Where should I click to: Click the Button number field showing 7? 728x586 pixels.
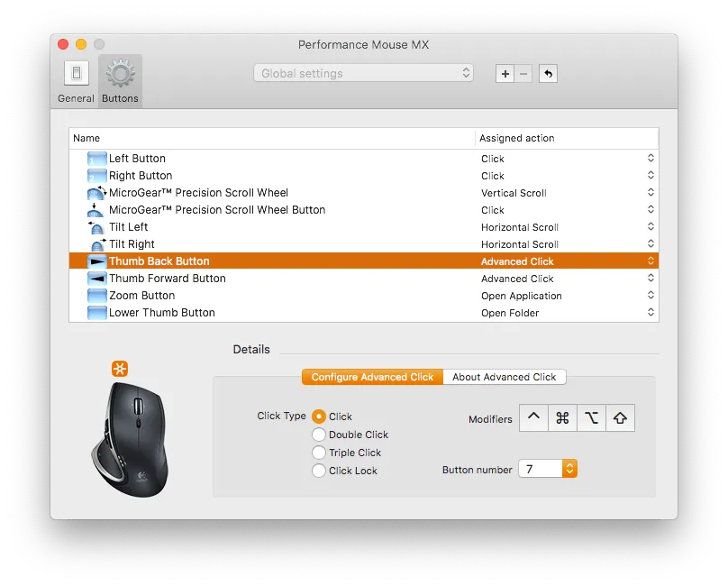pos(541,469)
